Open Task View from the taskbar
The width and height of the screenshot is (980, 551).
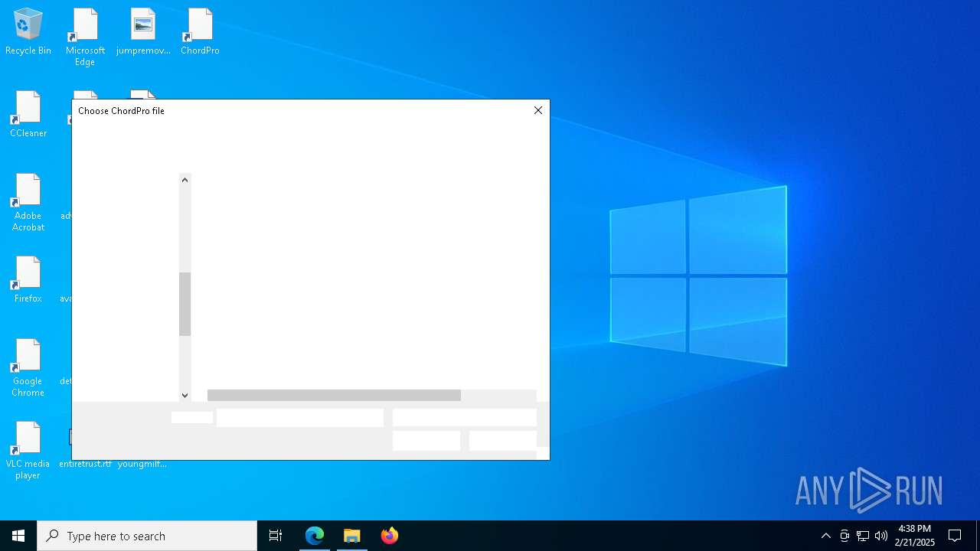click(x=276, y=536)
